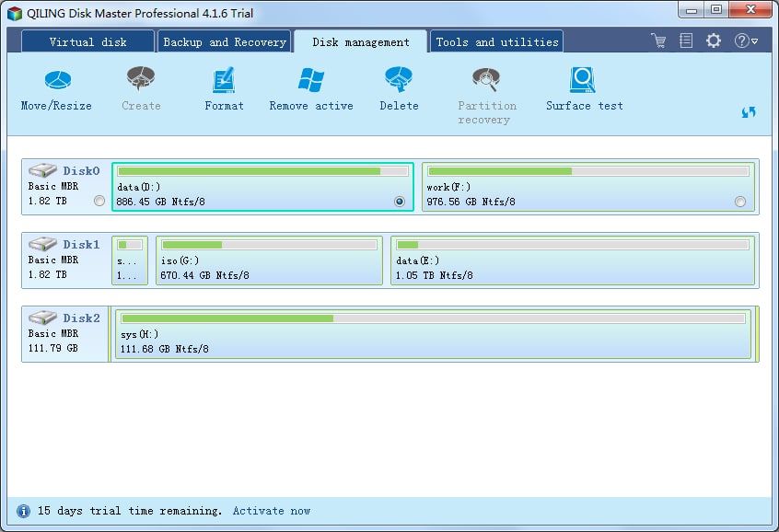This screenshot has width=779, height=532.
Task: Click the Remove active icon
Action: pos(311,79)
